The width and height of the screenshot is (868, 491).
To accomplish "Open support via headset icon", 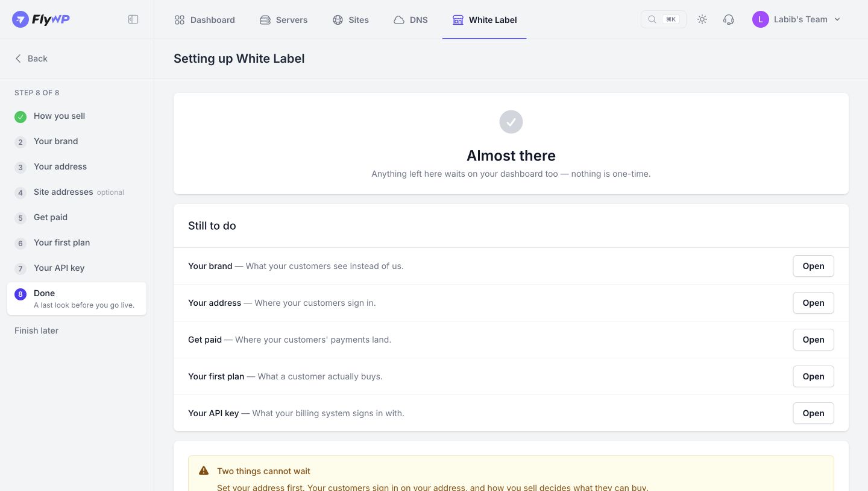I will (x=729, y=19).
